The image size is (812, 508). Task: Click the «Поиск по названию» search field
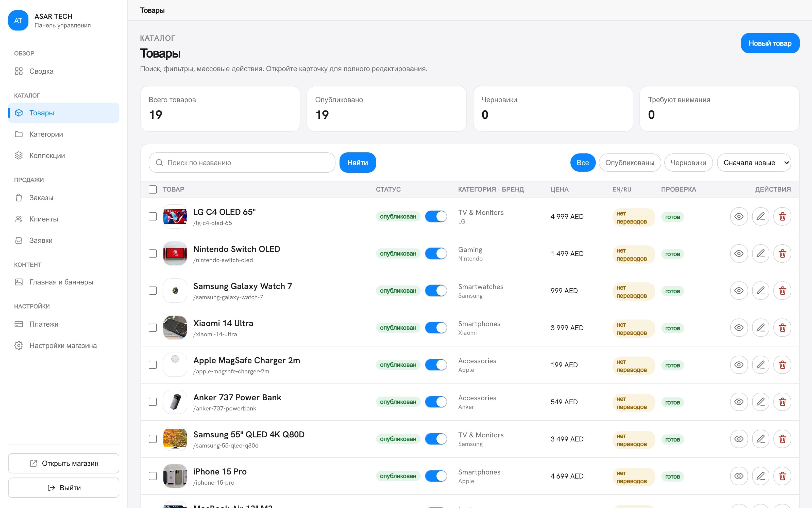[242, 163]
